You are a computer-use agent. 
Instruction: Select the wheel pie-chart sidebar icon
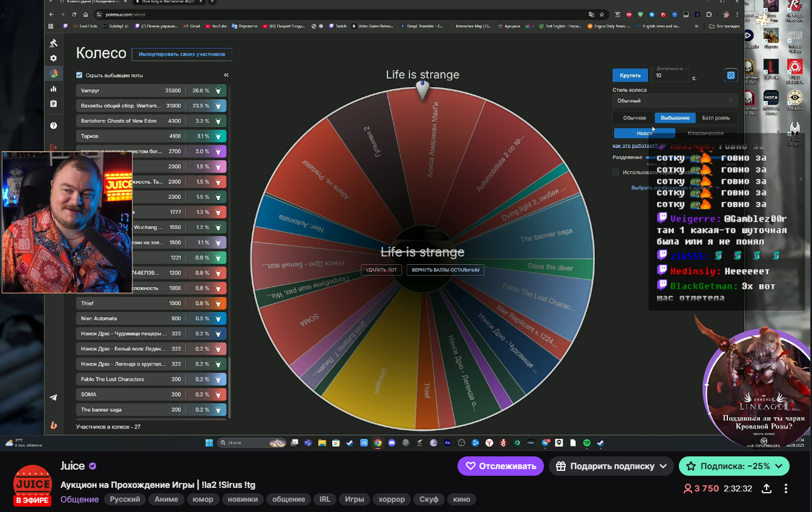(x=53, y=74)
